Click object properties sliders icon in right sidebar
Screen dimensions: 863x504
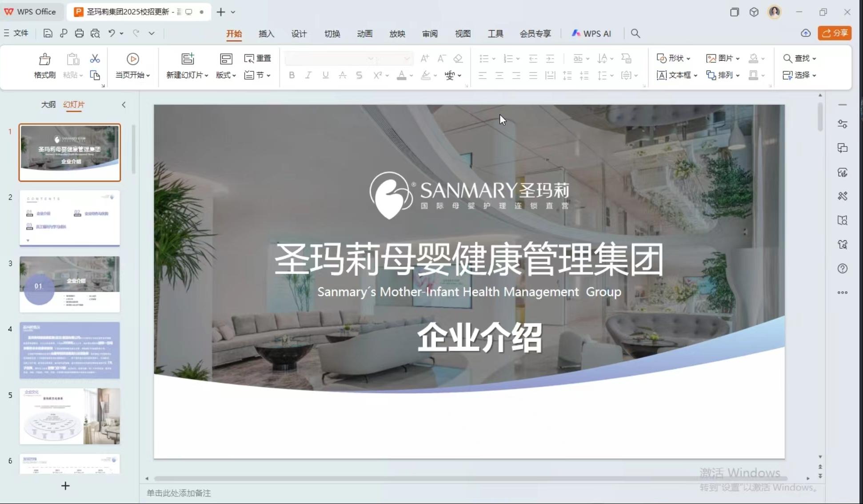click(x=842, y=124)
